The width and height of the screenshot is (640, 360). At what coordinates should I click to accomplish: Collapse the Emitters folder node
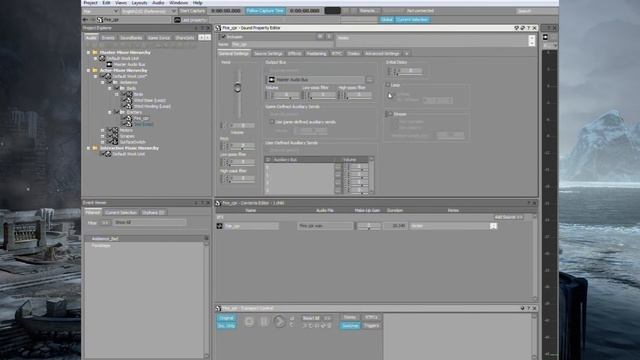[109, 112]
